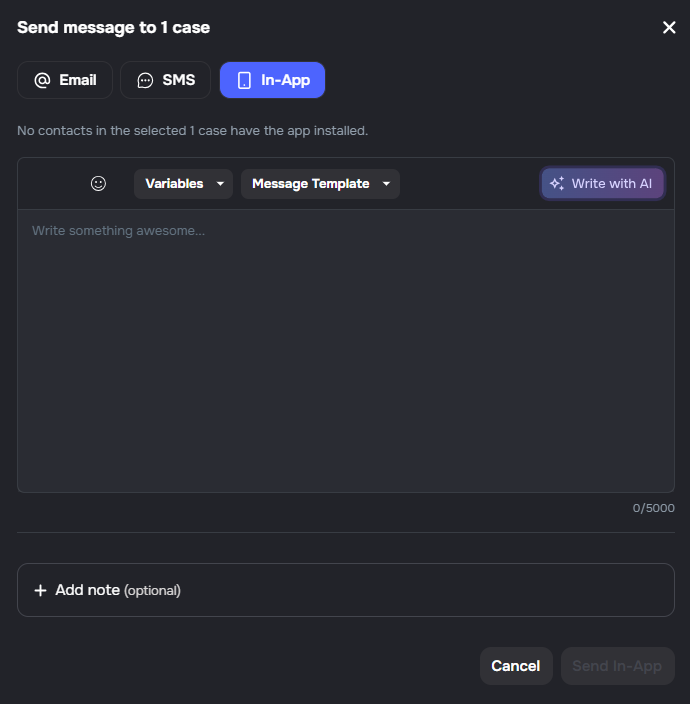Click the phone icon on In-App tab
Viewport: 690px width, 704px height.
click(244, 80)
